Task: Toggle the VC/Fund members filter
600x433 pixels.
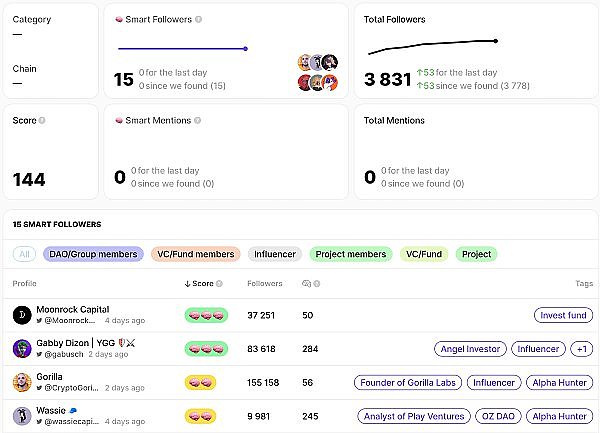Action: click(x=196, y=254)
